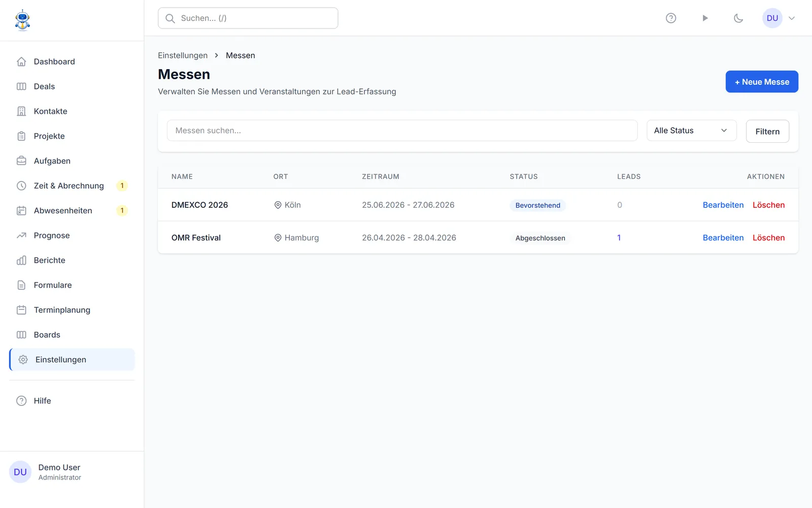This screenshot has width=812, height=508.
Task: Click the Bevorstehend status badge
Action: [538, 205]
